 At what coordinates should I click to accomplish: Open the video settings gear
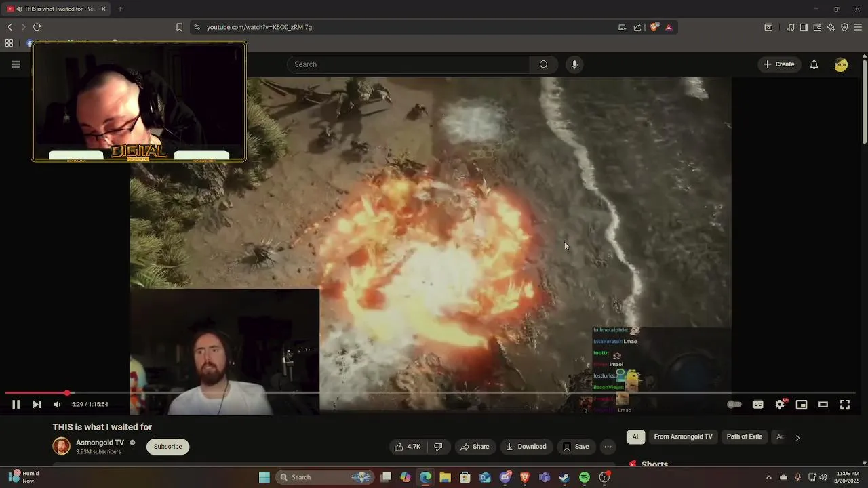780,405
